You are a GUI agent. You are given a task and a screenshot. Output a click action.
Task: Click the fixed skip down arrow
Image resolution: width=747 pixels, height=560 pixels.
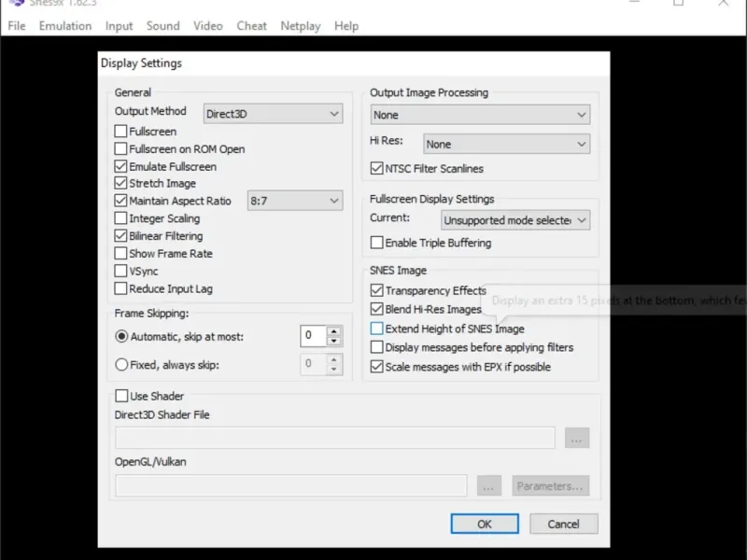(334, 370)
